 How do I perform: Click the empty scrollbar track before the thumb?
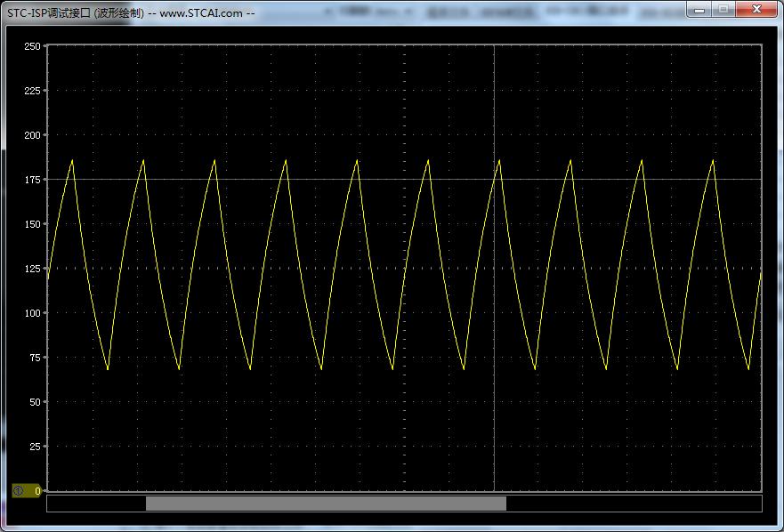point(96,504)
